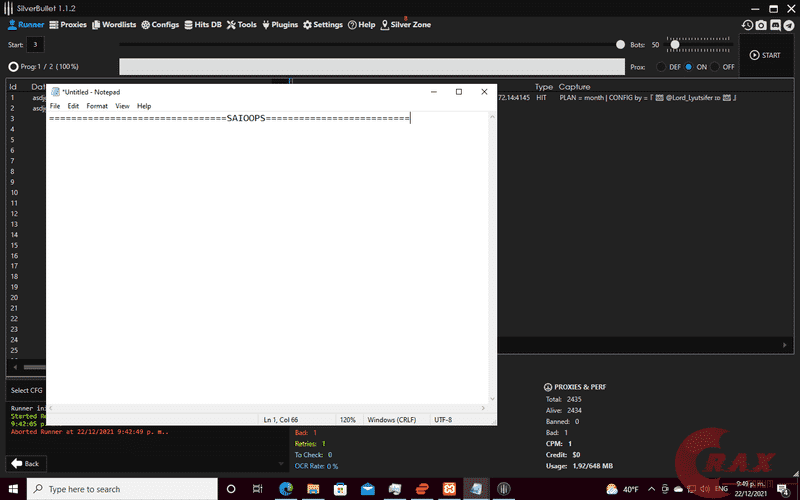
Task: Open the Tools tab
Action: [241, 24]
